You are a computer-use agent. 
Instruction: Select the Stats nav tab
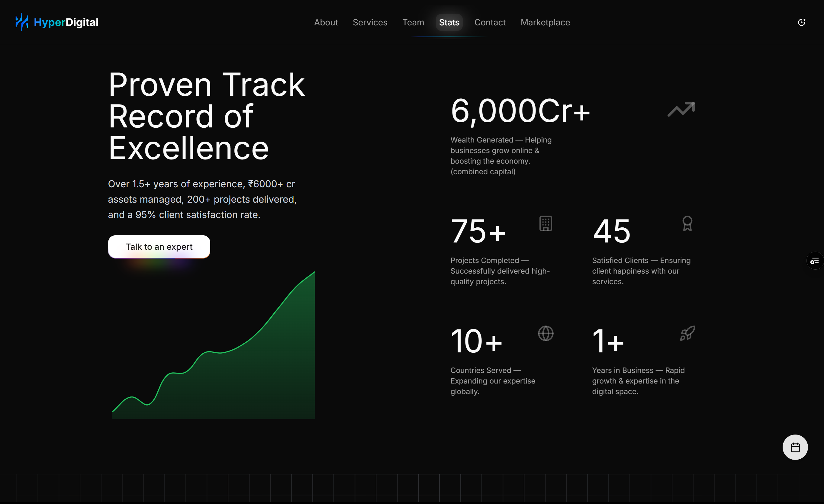pyautogui.click(x=449, y=22)
